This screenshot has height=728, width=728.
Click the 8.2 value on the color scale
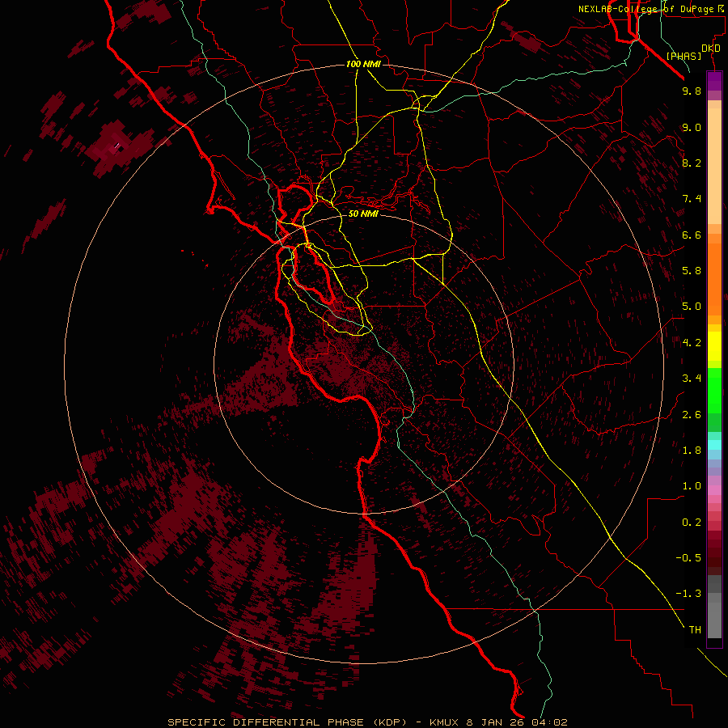point(692,163)
